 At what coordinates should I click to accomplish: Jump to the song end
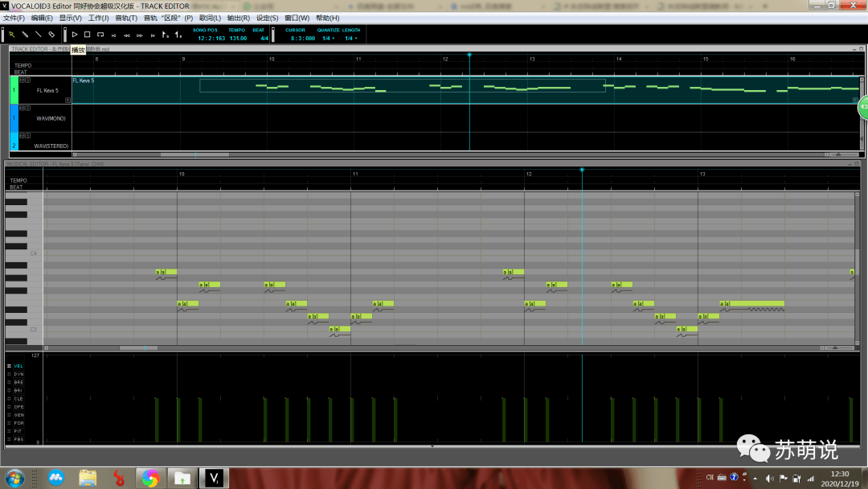[153, 35]
